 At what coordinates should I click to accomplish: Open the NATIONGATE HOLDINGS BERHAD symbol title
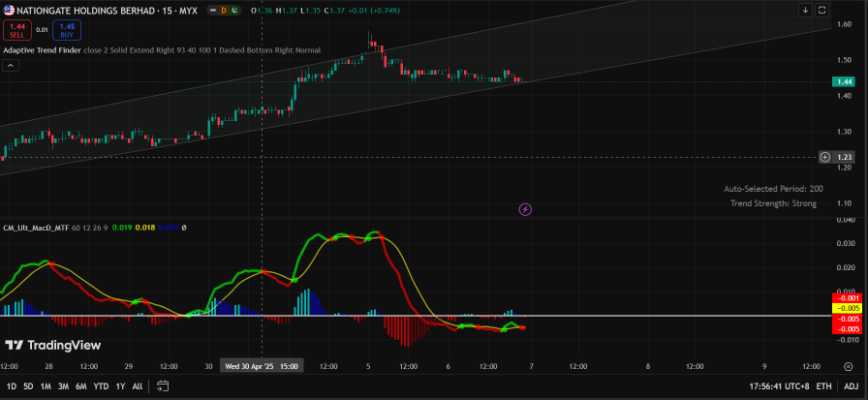(108, 11)
